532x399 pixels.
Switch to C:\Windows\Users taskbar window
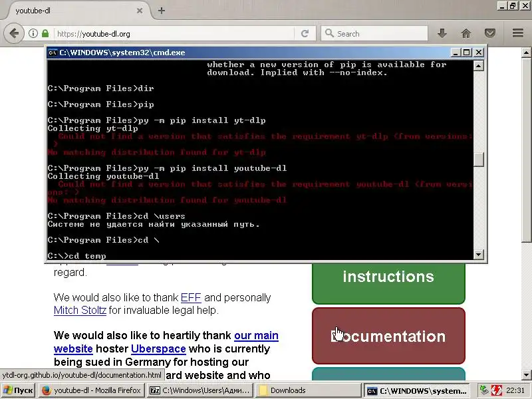201,390
